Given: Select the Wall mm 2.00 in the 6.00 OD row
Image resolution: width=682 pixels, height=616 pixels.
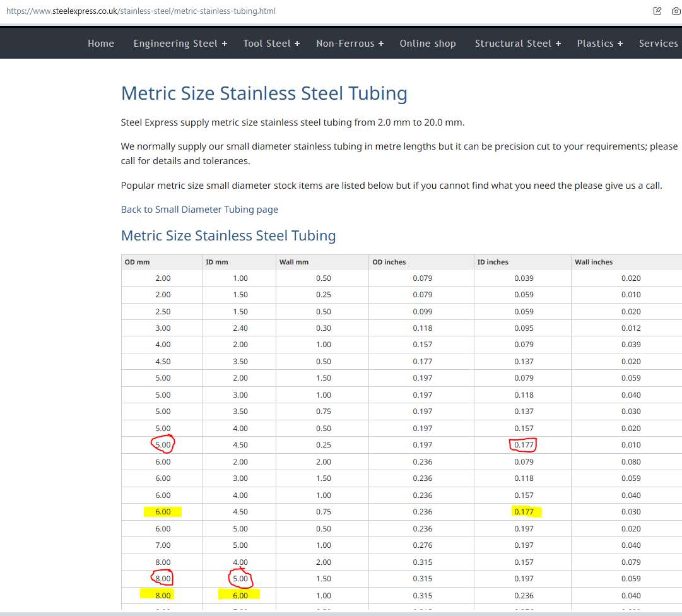Looking at the screenshot, I should click(324, 461).
